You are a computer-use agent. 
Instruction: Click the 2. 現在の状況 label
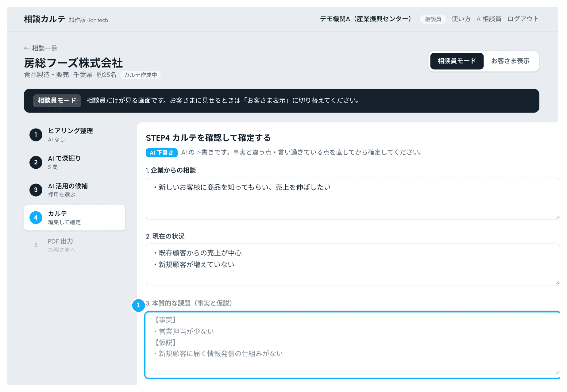pyautogui.click(x=165, y=236)
